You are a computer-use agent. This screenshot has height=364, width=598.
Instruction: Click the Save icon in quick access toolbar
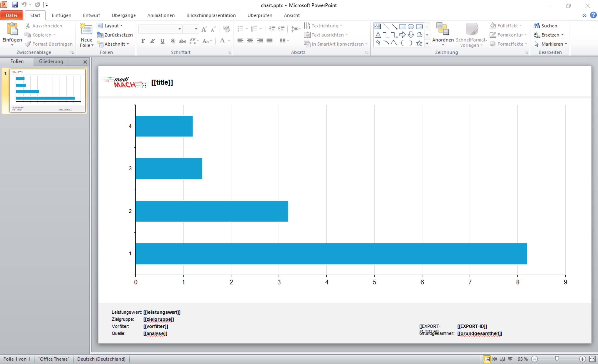15,5
